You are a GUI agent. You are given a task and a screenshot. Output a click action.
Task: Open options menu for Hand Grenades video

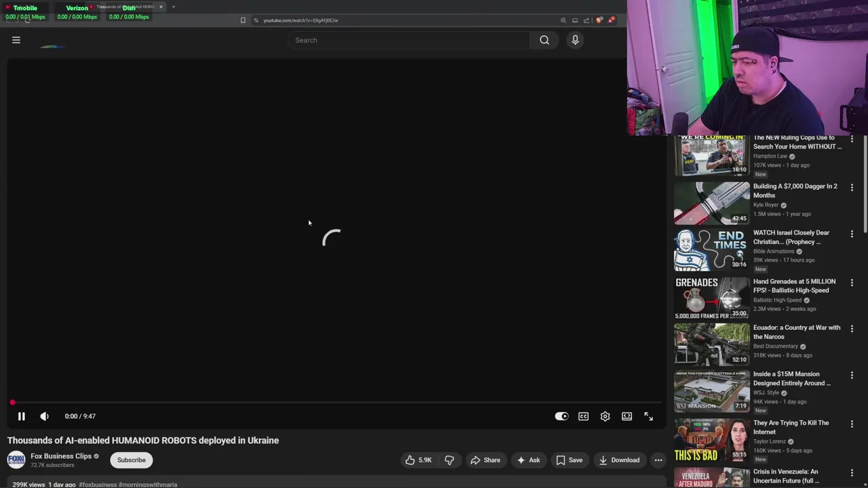[x=852, y=283]
